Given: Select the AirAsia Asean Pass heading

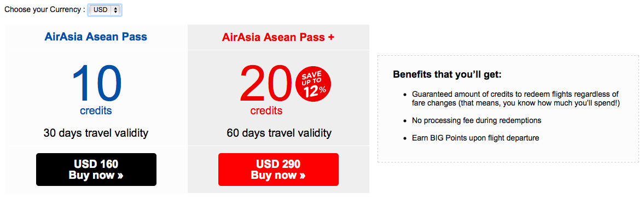Looking at the screenshot, I should click(x=96, y=37).
